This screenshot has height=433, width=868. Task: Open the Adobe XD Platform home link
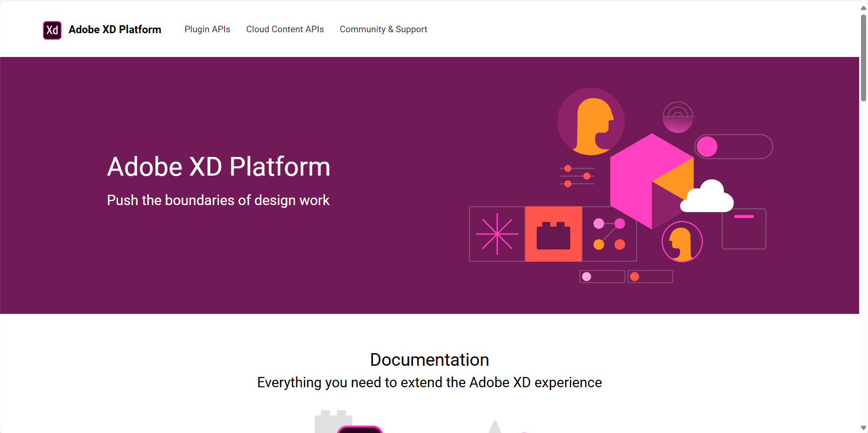coord(115,29)
